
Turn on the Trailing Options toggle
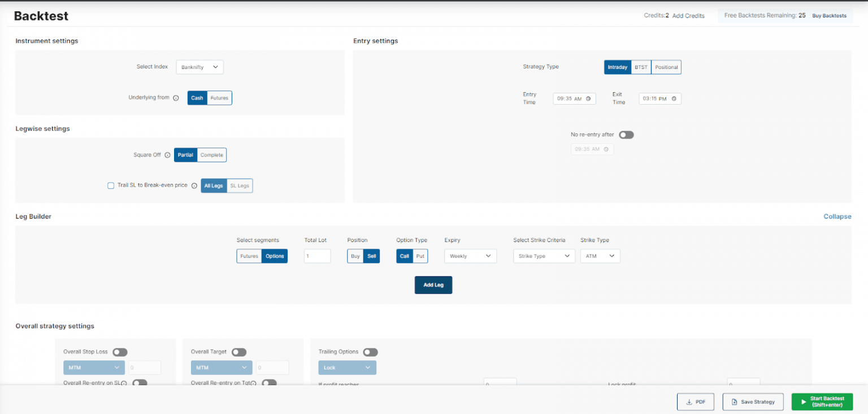(370, 352)
